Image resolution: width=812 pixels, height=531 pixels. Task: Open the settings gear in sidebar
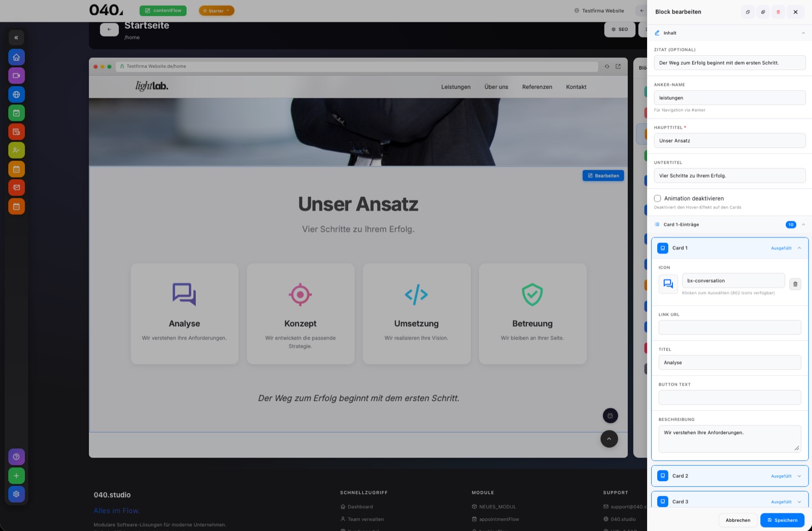16,494
